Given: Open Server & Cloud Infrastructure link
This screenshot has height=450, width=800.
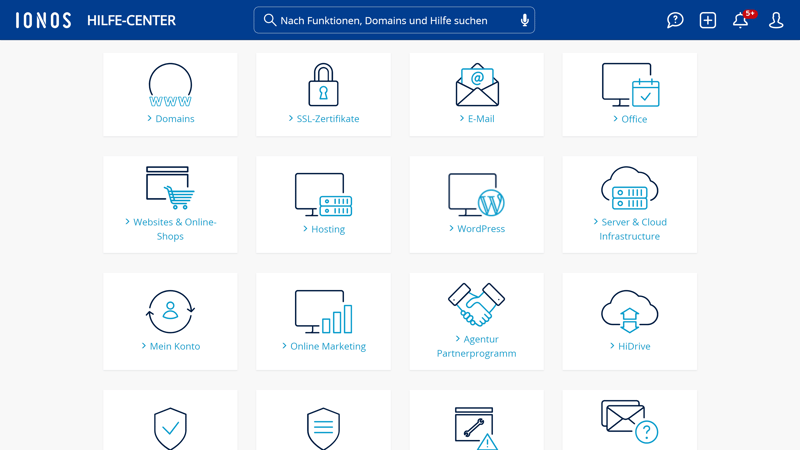Looking at the screenshot, I should click(630, 229).
